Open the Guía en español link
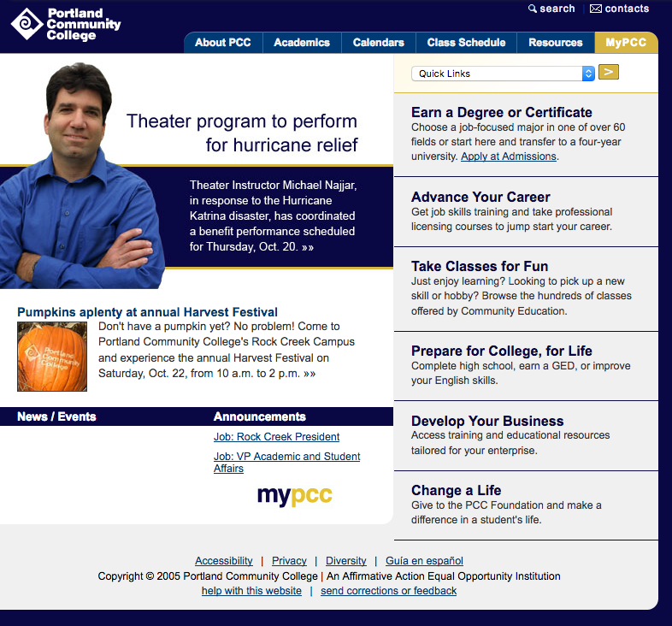This screenshot has height=626, width=672. point(424,561)
